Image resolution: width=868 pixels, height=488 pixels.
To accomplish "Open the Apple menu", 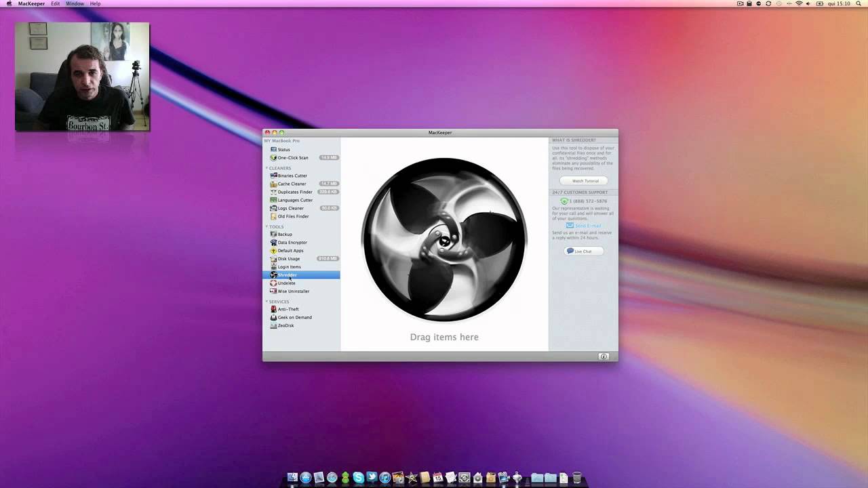I will tap(9, 3).
